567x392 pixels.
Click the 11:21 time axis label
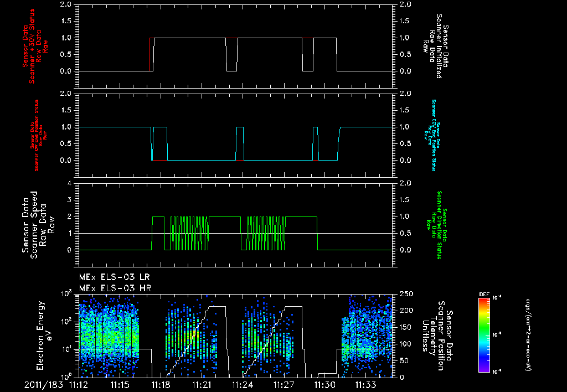(x=202, y=385)
